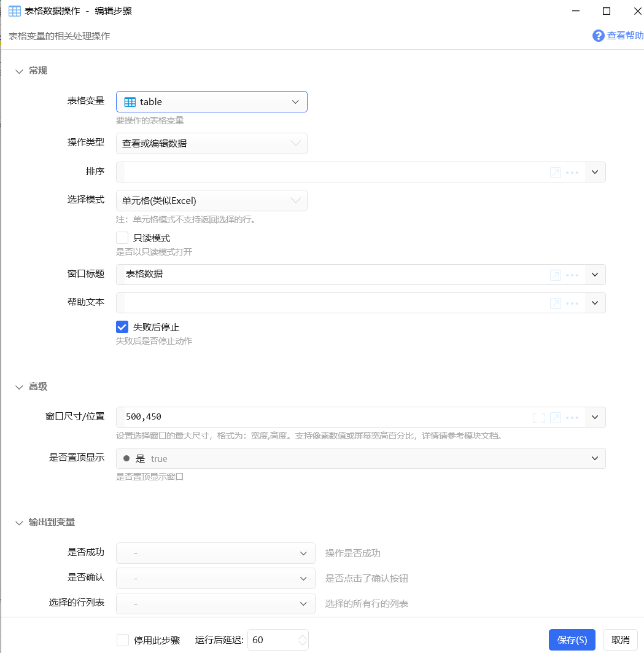Enable the 只读模式 checkbox
Viewport: 644px width, 653px height.
click(x=122, y=238)
